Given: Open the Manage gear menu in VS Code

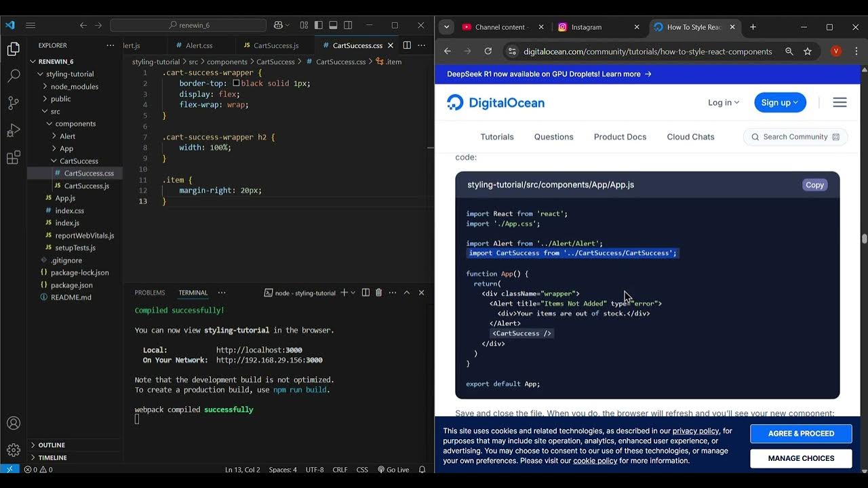Looking at the screenshot, I should coord(13,450).
